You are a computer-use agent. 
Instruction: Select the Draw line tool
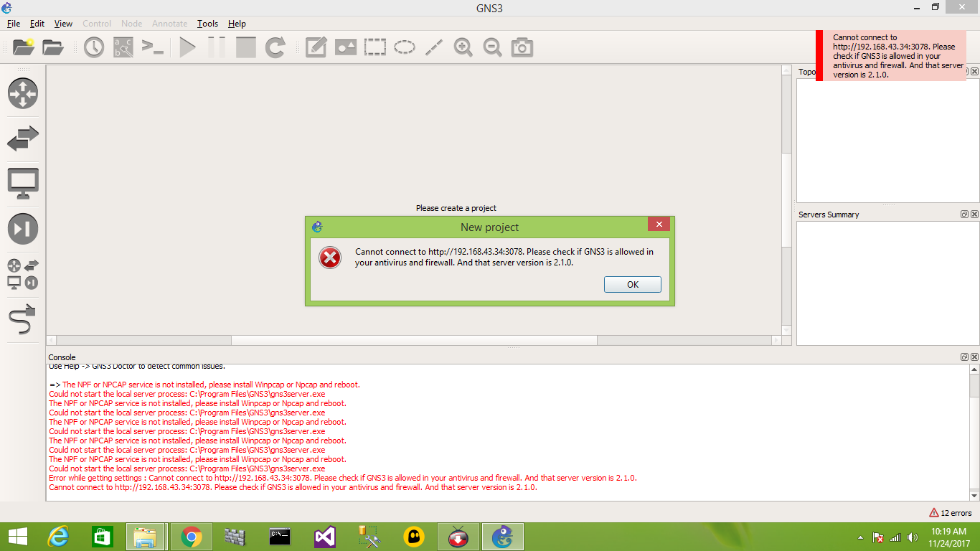[x=433, y=47]
